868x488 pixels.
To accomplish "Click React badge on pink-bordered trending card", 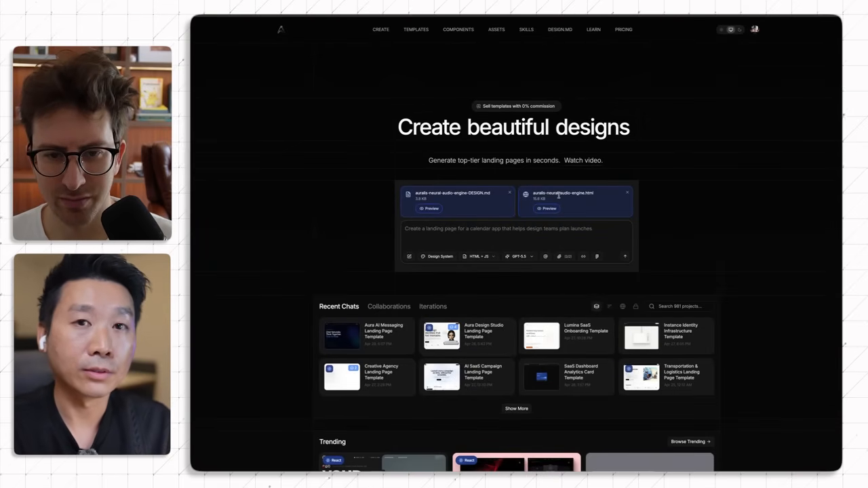I will click(467, 460).
